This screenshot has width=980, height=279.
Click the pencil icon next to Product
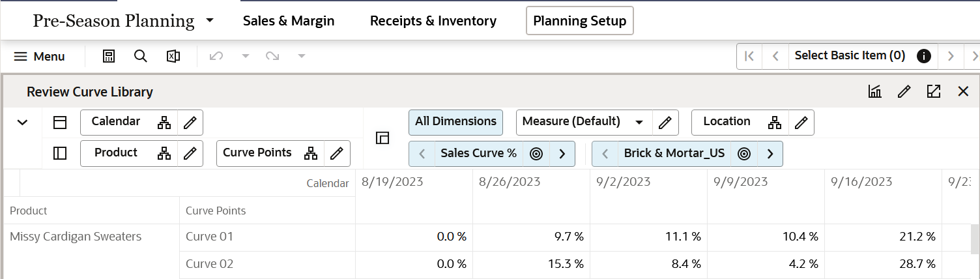coord(190,153)
